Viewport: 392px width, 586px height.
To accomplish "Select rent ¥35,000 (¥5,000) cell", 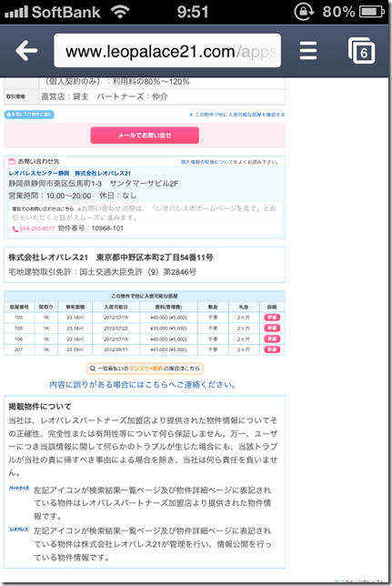I will (168, 328).
